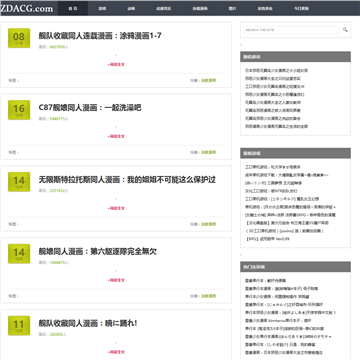The image size is (360, 360).
Task: Open the 今日更新 navigation menu item
Action: [301, 8]
